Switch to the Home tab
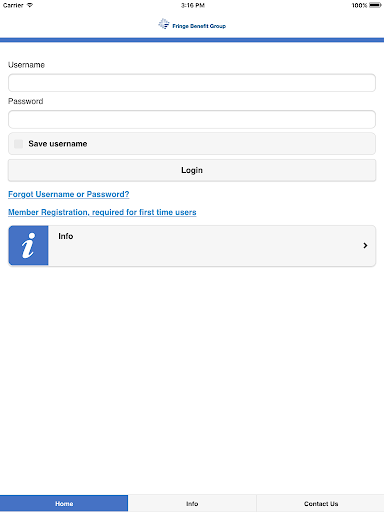 [64, 503]
